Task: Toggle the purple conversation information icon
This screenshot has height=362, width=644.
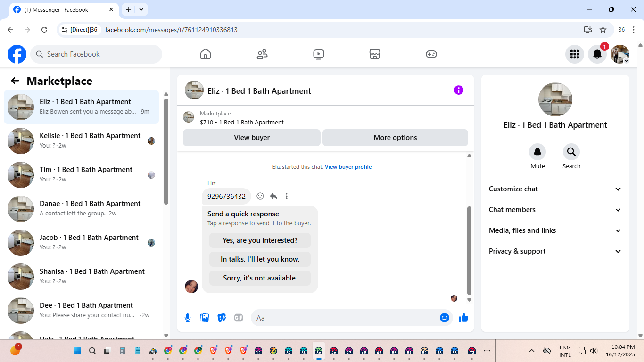Action: (x=459, y=90)
